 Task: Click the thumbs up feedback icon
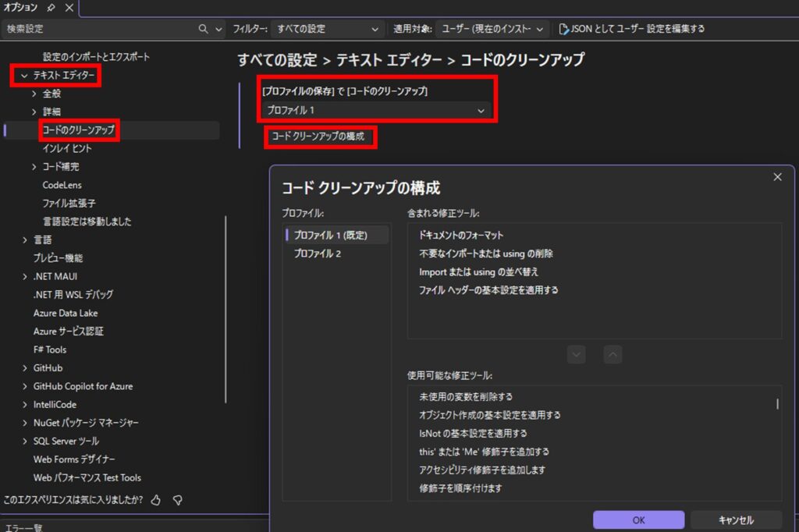(155, 499)
